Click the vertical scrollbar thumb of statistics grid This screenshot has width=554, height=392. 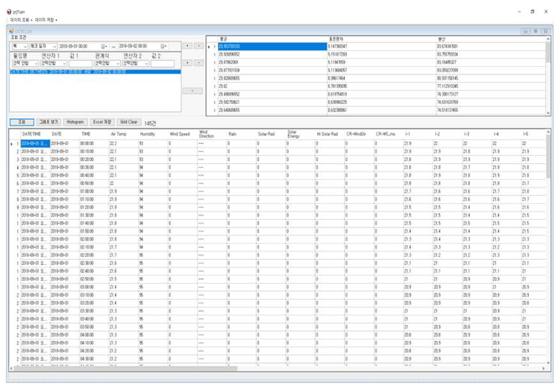548,52
